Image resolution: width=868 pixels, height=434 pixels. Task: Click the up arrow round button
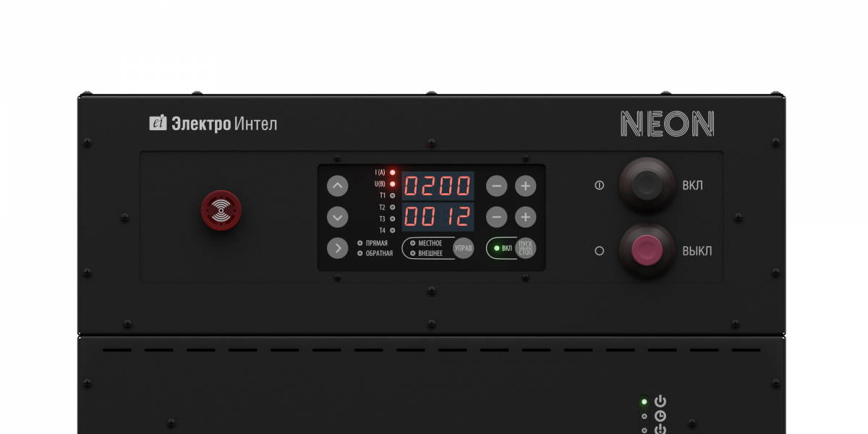[338, 186]
